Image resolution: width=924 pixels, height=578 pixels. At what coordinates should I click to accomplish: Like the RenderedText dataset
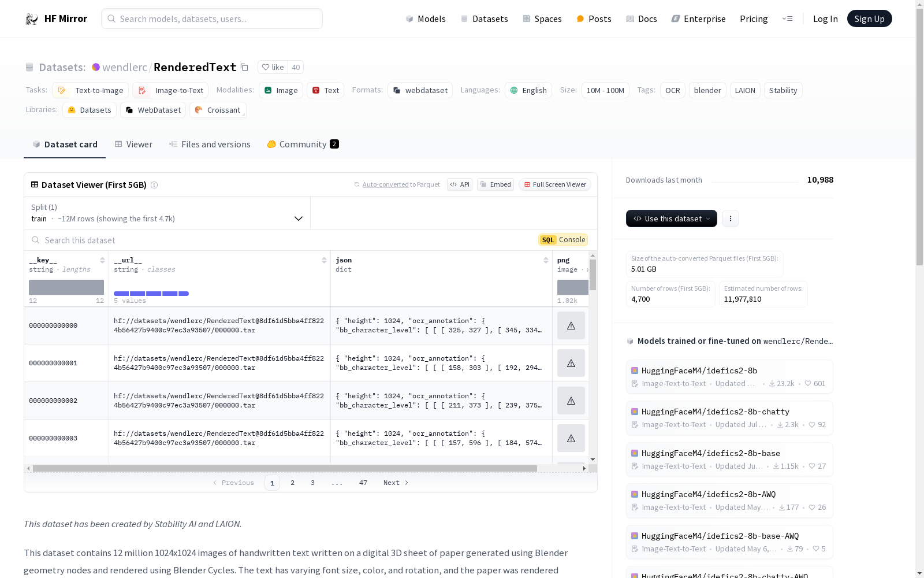point(273,67)
